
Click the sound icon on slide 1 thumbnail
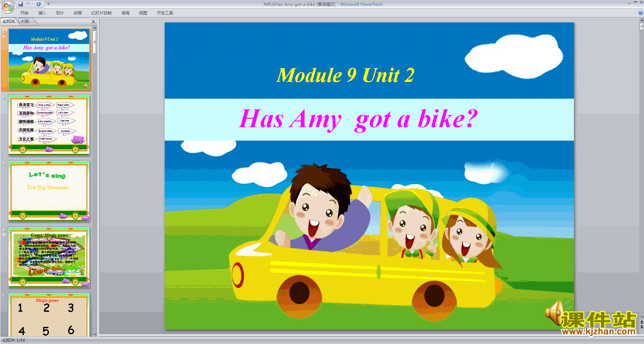[86, 86]
